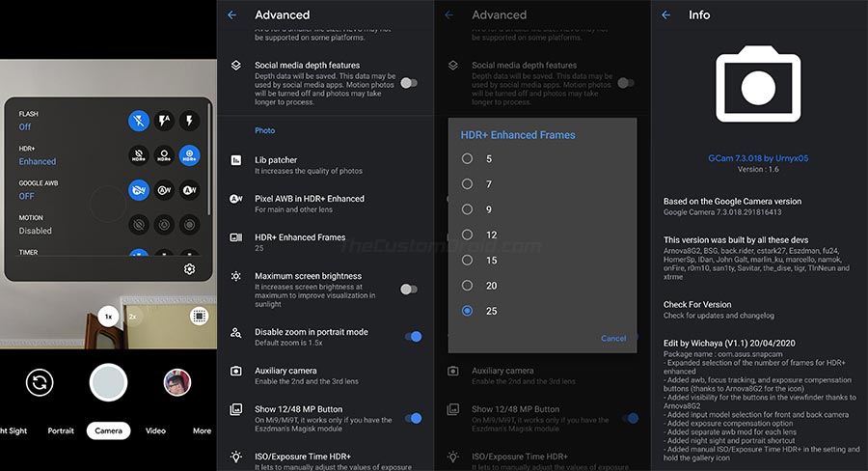Open GCam 7.3.018 by Urnyx05 link
Viewport: 868px width, 471px height.
758,158
